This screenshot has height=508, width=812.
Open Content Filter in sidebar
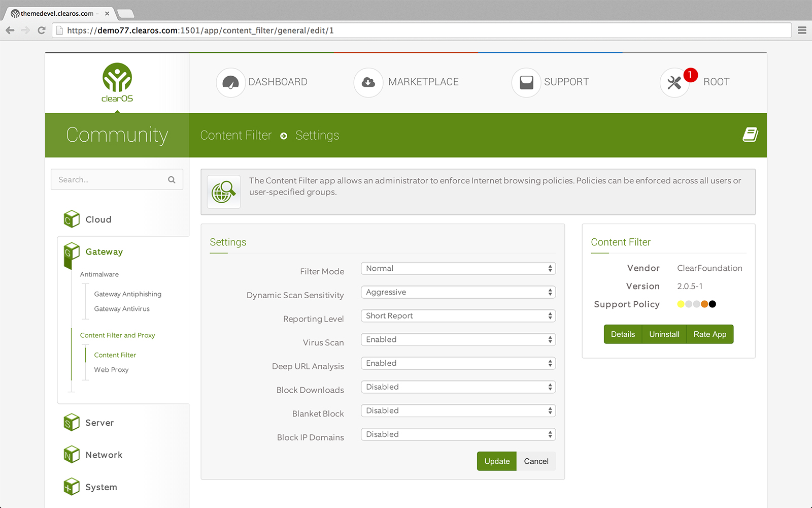[x=115, y=355]
